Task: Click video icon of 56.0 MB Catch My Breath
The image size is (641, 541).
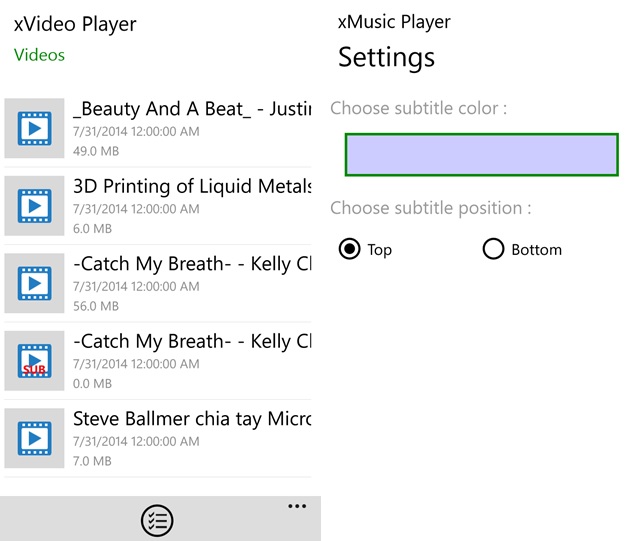Action: click(34, 283)
